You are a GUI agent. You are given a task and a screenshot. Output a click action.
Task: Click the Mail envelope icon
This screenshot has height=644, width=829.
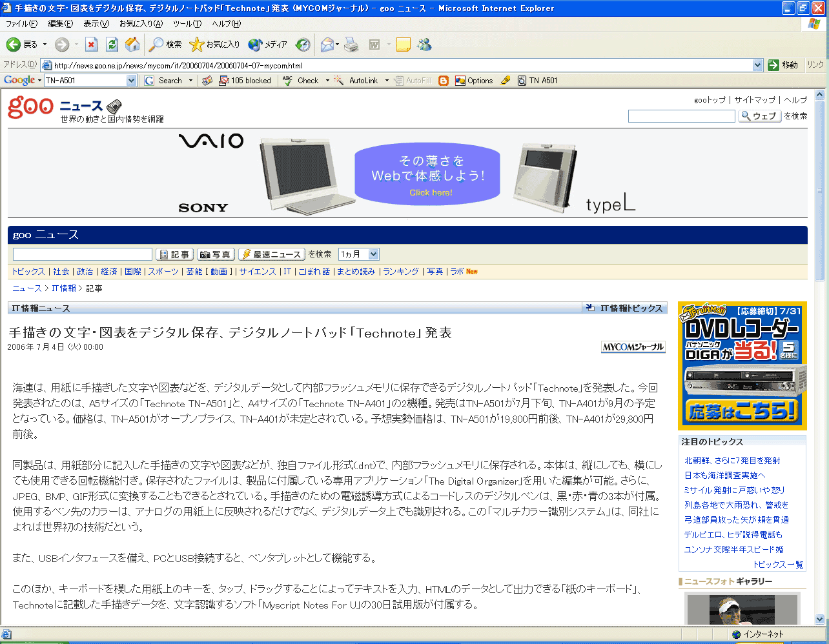click(327, 45)
